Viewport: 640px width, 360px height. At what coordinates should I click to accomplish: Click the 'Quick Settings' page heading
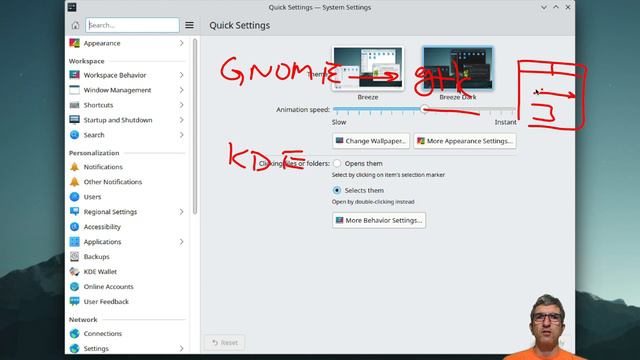click(240, 25)
